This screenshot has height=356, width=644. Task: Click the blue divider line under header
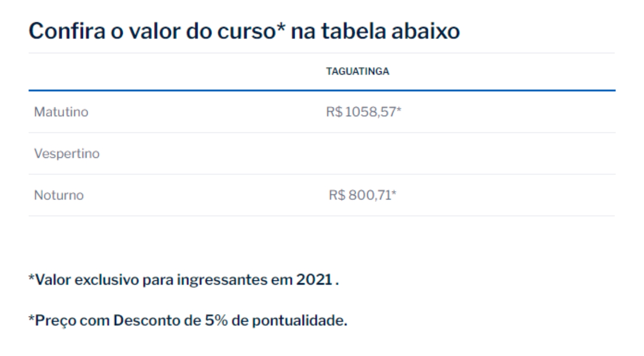322,91
